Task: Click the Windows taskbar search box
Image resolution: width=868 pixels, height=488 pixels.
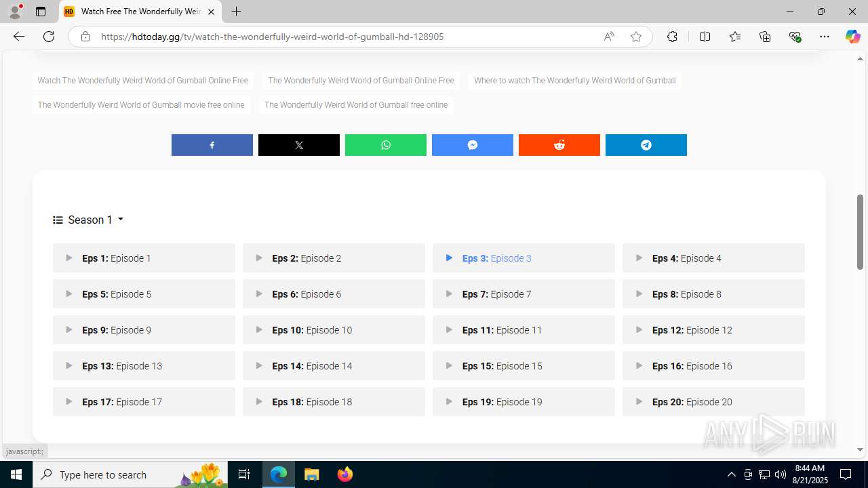Action: pos(132,474)
